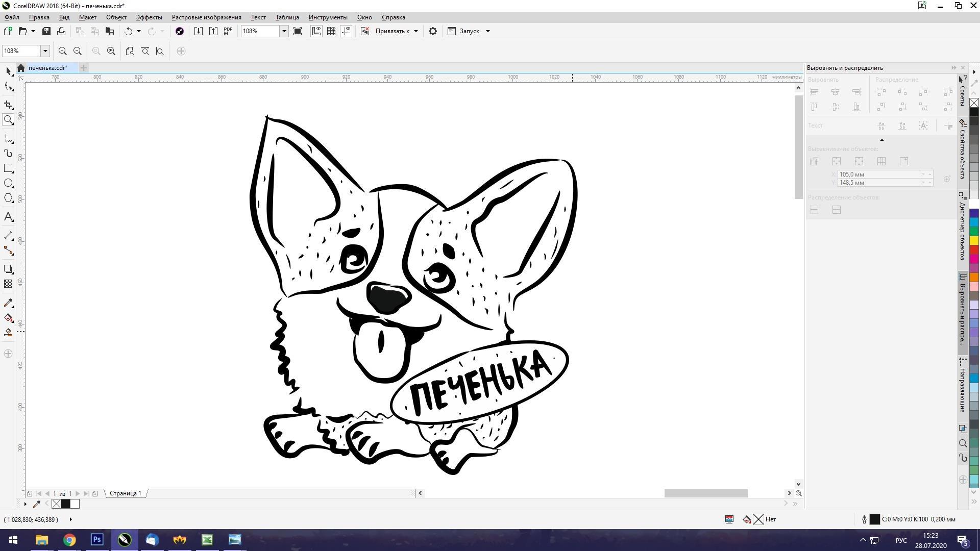Switch to Страница 1 page tab
Image resolution: width=980 pixels, height=551 pixels.
[x=126, y=493]
